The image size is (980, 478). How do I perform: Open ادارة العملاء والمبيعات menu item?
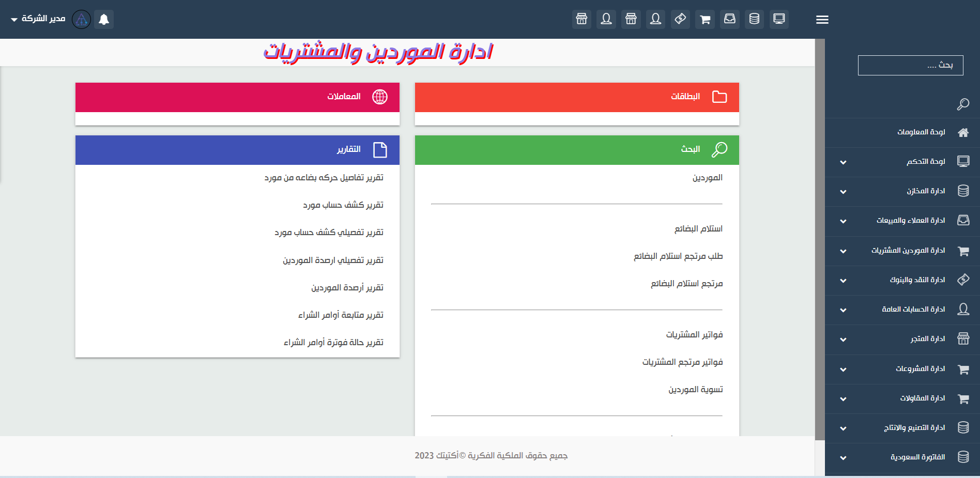[x=911, y=220]
